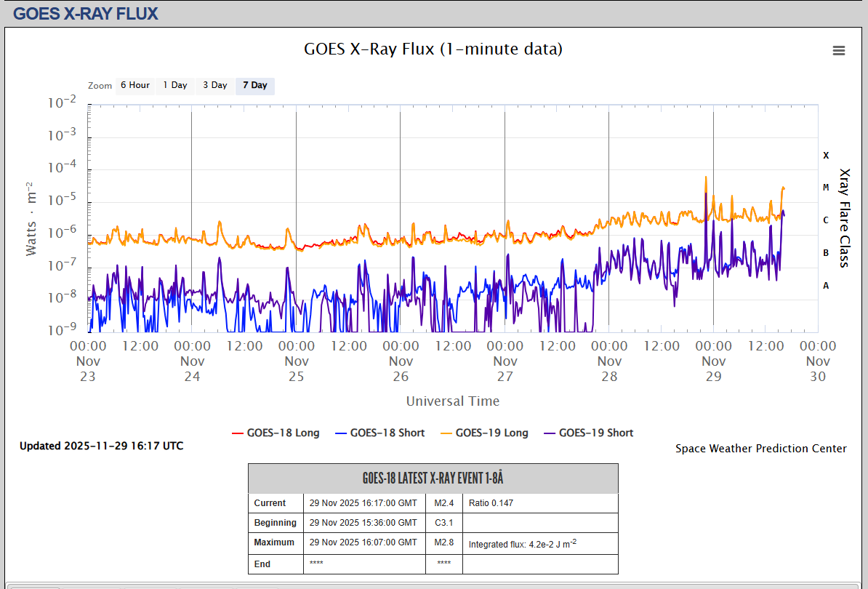868x589 pixels.
Task: Toggle GOES-19 Long legend entry
Action: click(x=483, y=433)
